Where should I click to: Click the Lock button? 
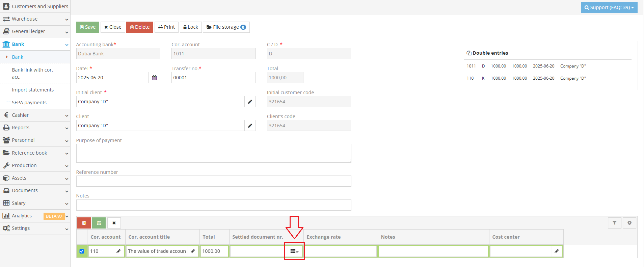coord(191,27)
